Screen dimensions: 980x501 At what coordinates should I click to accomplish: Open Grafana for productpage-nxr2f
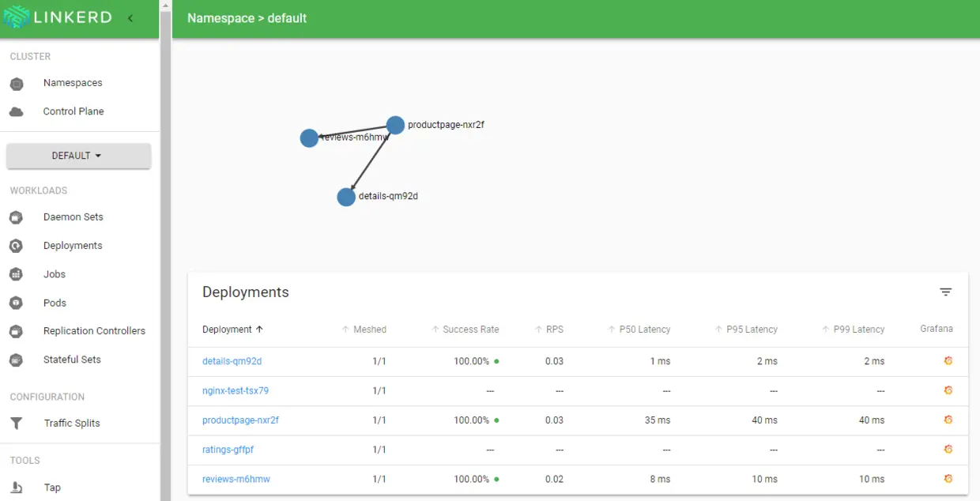pyautogui.click(x=948, y=420)
